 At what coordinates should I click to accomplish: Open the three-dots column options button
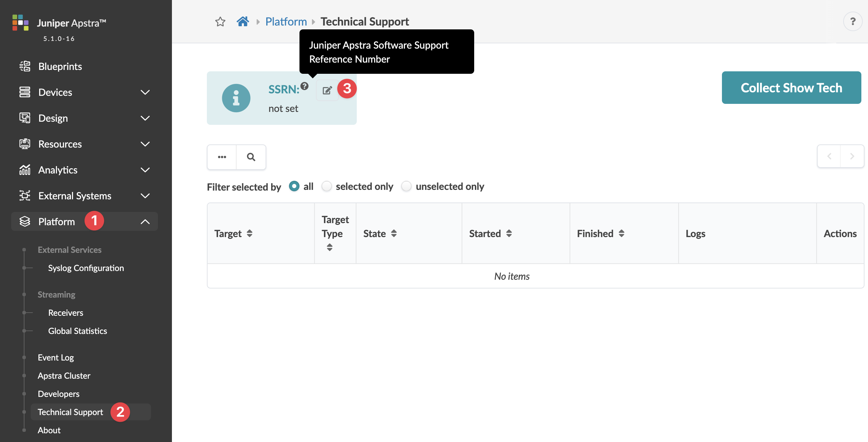tap(222, 157)
